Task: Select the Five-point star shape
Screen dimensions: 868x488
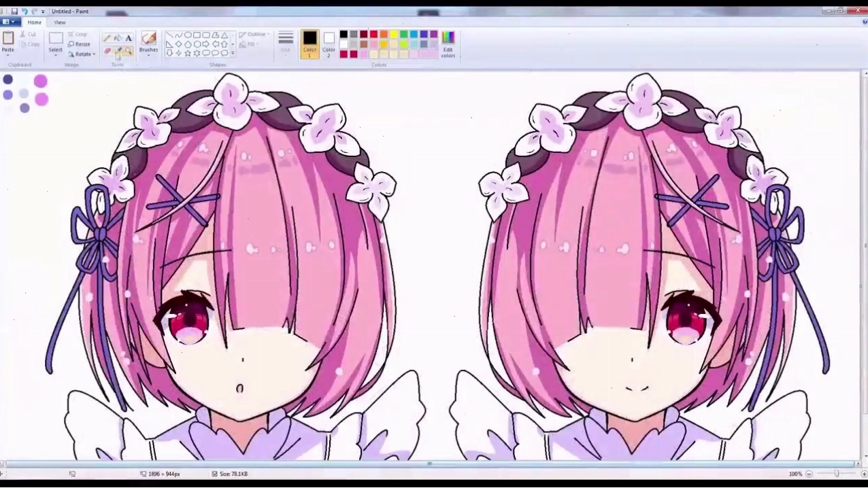Action: pos(188,53)
